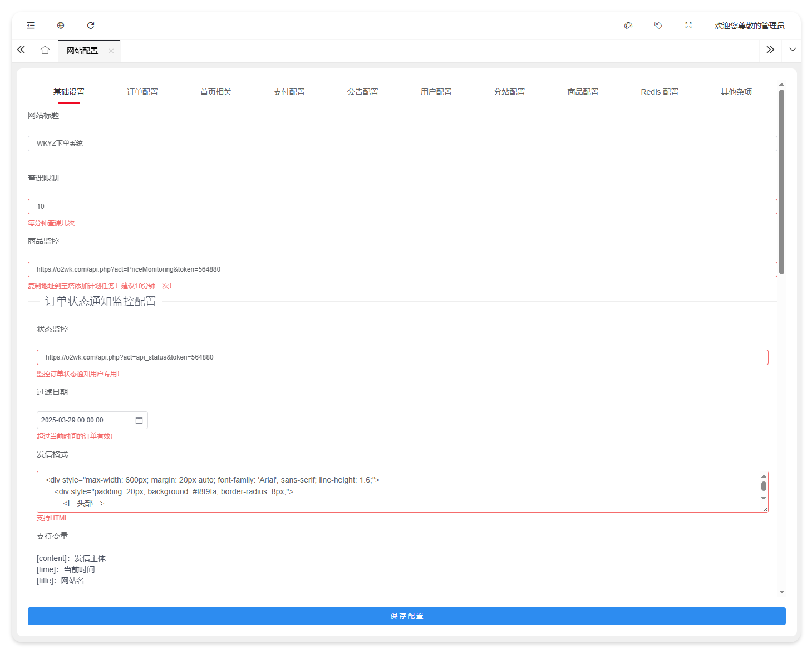The width and height of the screenshot is (812, 654).
Task: Click the 商品监控 label
Action: (43, 241)
